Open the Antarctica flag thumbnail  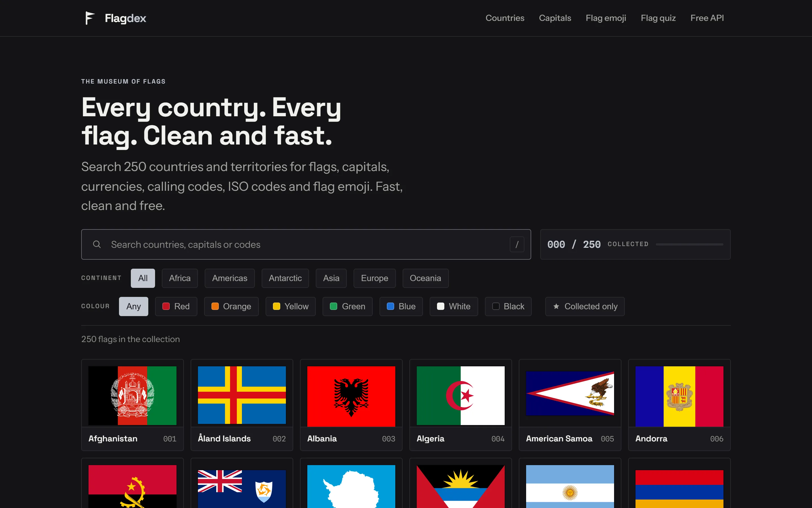[351, 486]
